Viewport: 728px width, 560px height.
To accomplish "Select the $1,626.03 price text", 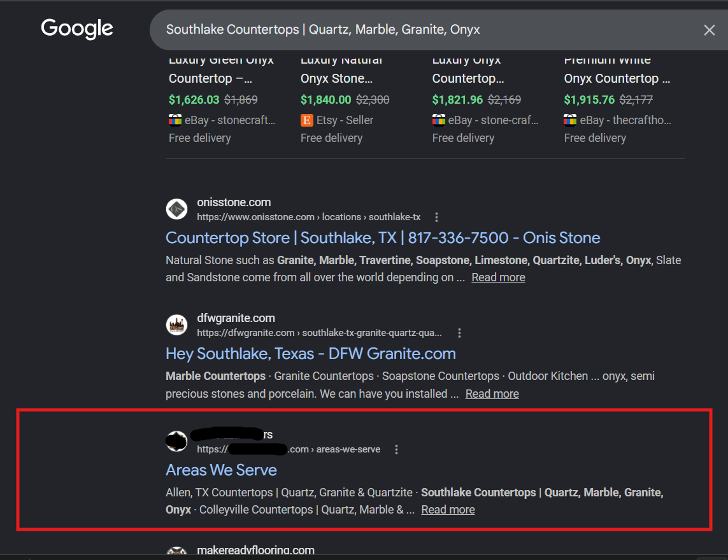I will pos(194,100).
